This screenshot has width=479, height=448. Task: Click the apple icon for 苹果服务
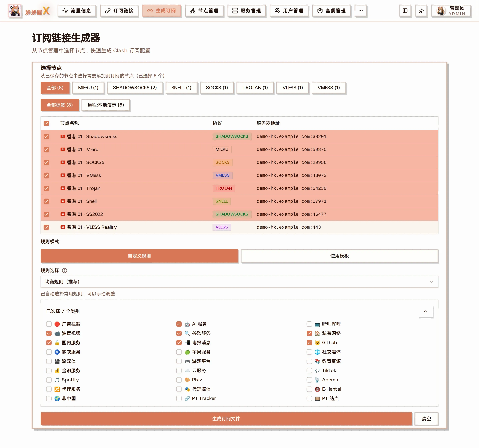(x=187, y=352)
